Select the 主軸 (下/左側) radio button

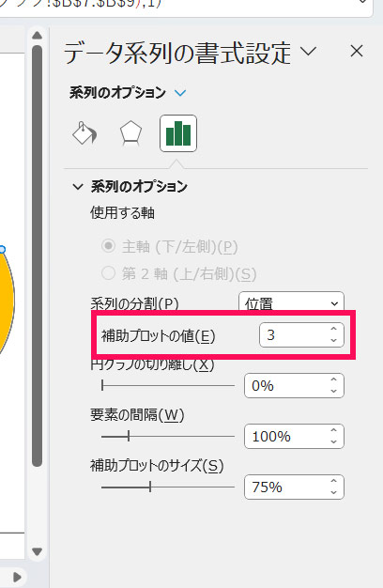point(108,246)
